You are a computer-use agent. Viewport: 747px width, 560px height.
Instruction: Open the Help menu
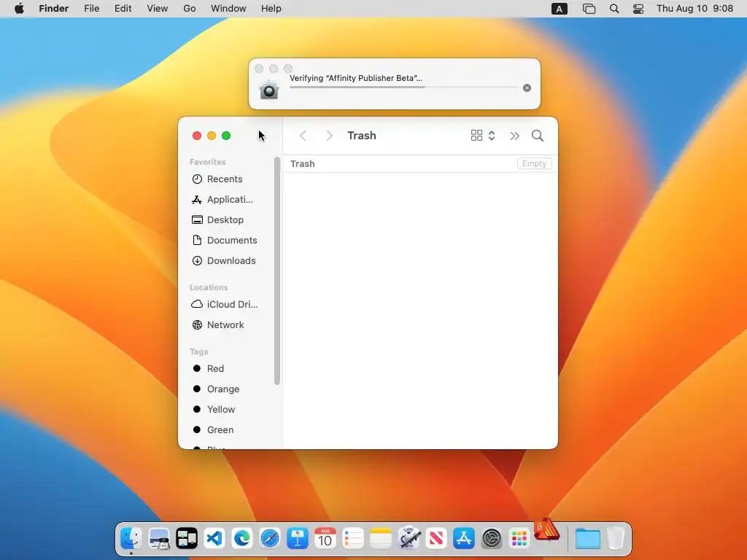point(271,9)
